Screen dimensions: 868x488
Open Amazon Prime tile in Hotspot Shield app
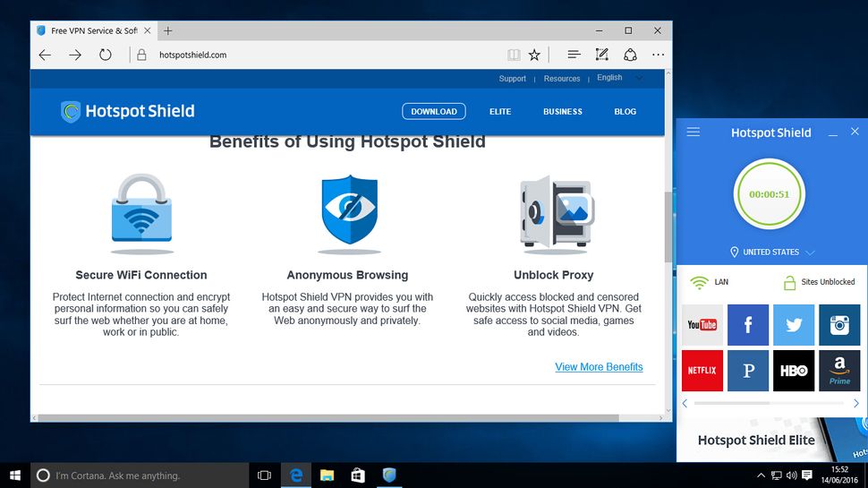[x=839, y=371]
